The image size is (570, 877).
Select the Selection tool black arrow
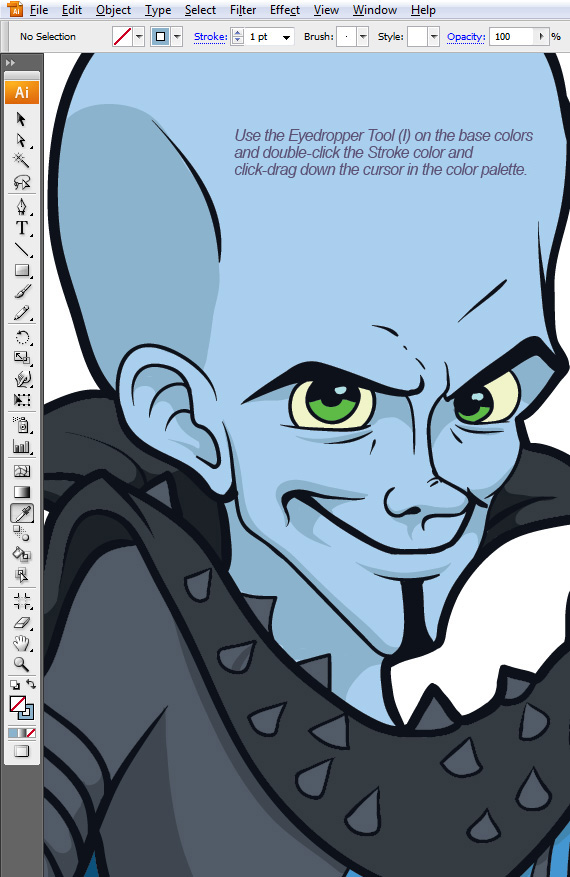[x=21, y=119]
